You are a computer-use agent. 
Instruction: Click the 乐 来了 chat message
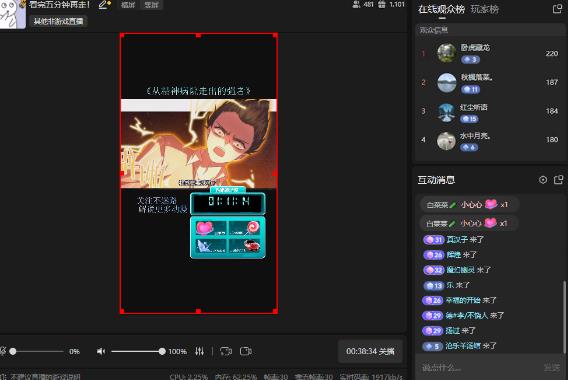coord(458,285)
